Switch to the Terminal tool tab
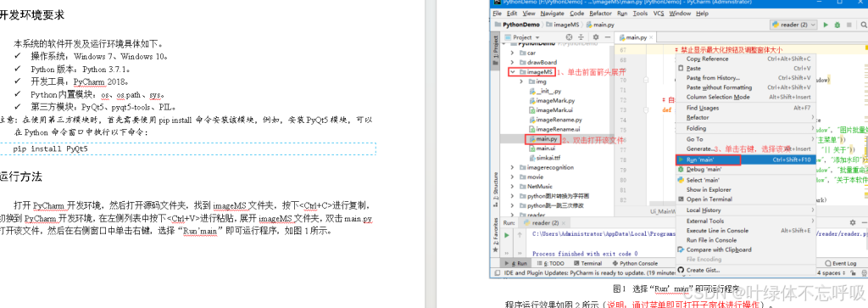The image size is (868, 308). pyautogui.click(x=587, y=263)
